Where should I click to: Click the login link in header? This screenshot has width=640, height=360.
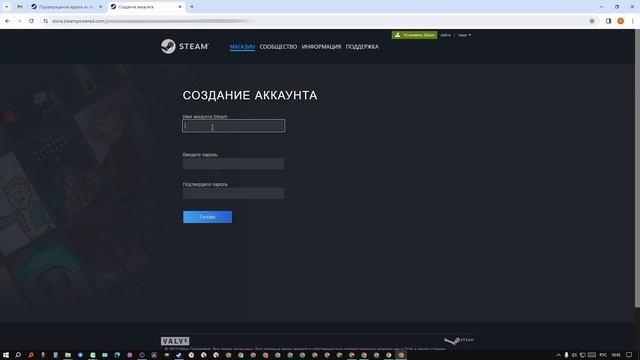445,35
